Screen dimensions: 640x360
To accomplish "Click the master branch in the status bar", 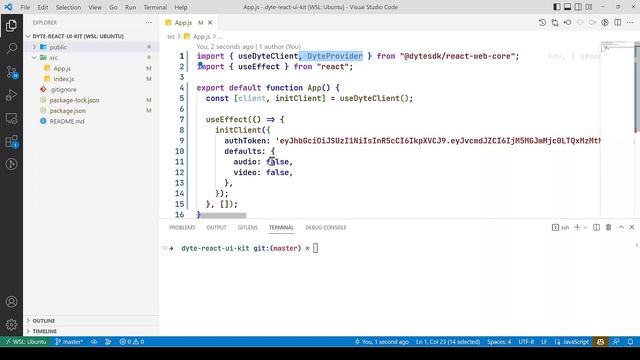I will (69, 342).
